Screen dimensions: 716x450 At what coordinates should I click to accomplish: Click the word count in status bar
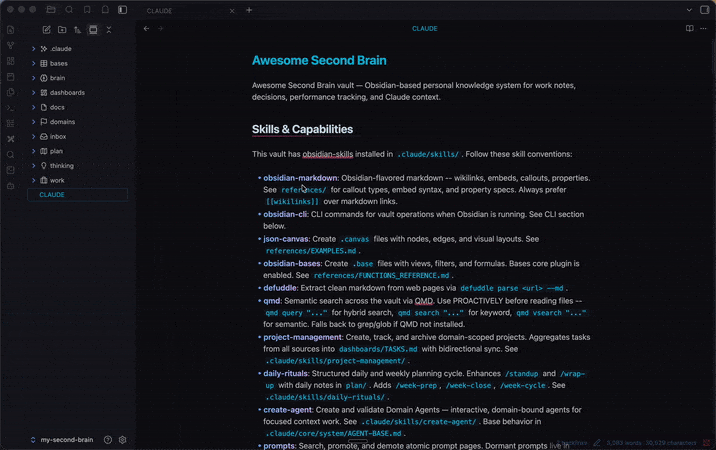coord(626,443)
